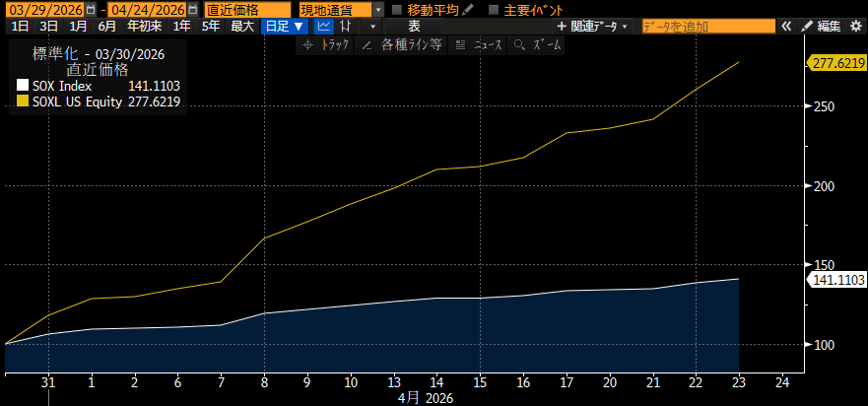Open the ニュース news tool
Screen dimensions: 868x406
(478, 45)
